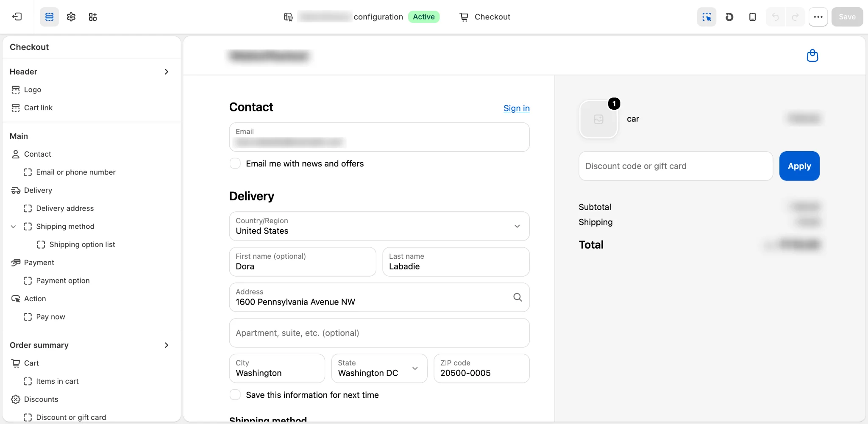Image resolution: width=868 pixels, height=424 pixels.
Task: Click the shopping bag cart icon
Action: coord(812,55)
